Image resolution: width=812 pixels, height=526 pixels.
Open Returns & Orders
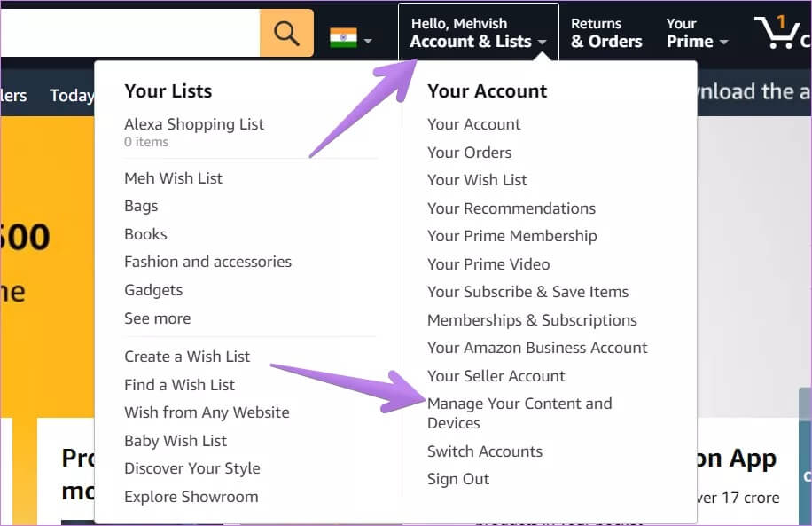[x=606, y=33]
